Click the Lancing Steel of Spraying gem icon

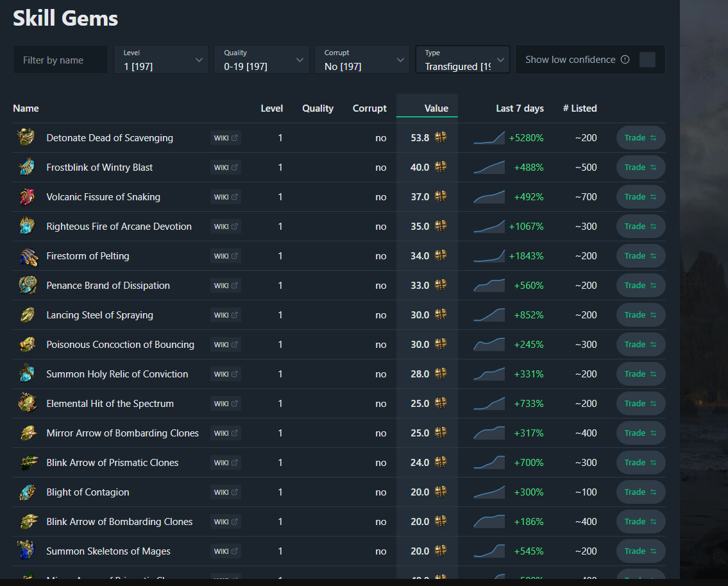28,315
